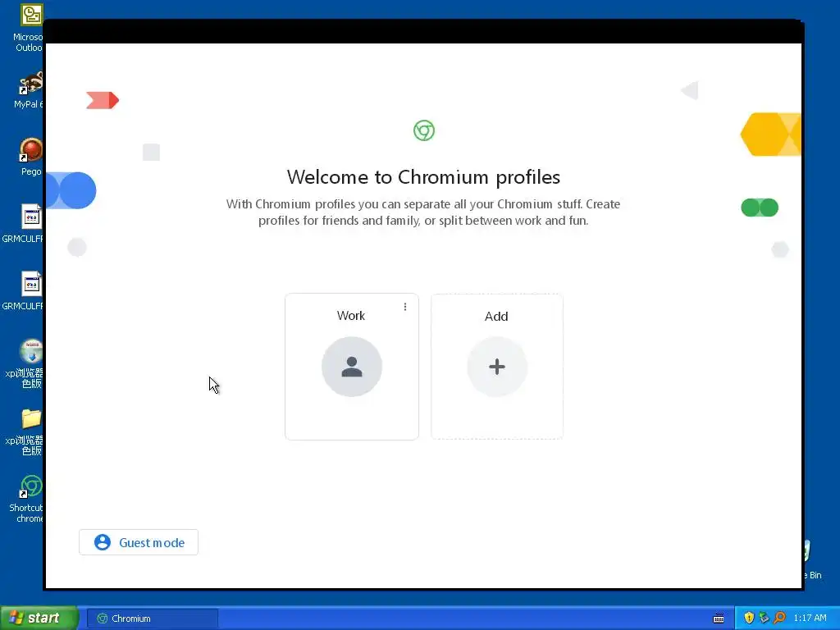Select the Recycle Bin desktop icon
Viewport: 840px width, 630px height.
point(813,559)
